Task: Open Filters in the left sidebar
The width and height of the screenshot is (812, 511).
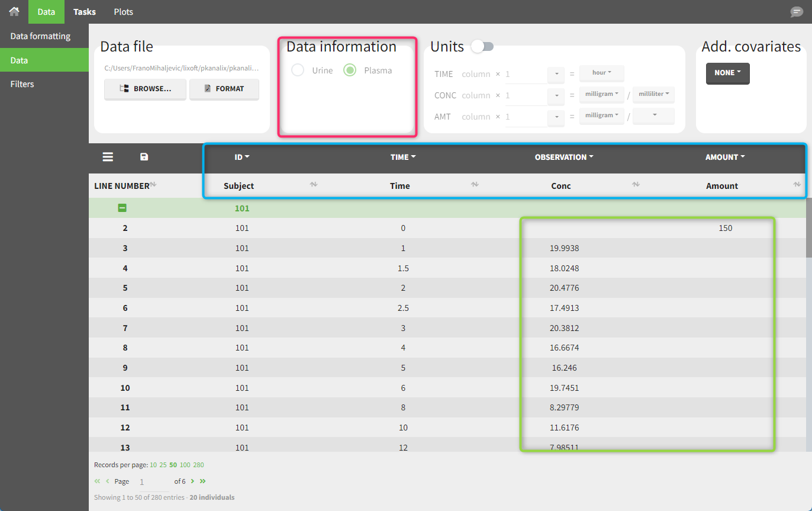Action: [22, 84]
